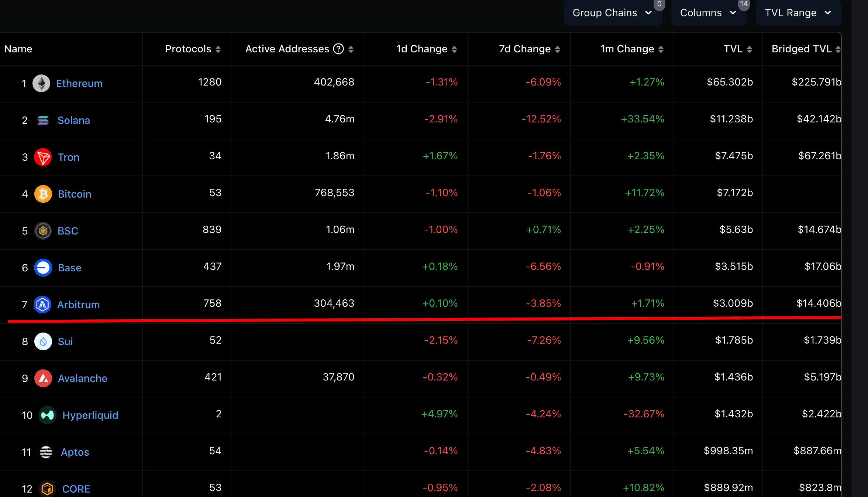Open the Columns dropdown
Viewport: 868px width, 497px height.
(x=709, y=13)
